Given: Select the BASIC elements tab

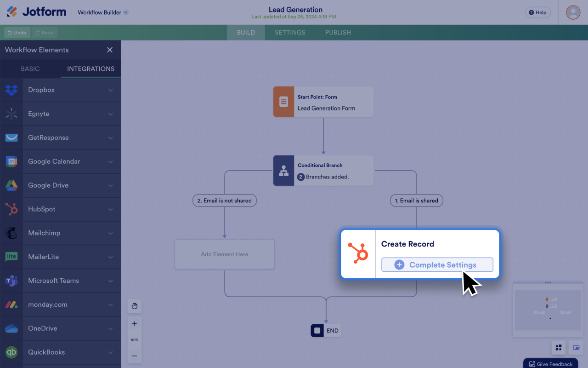Looking at the screenshot, I should click(30, 69).
